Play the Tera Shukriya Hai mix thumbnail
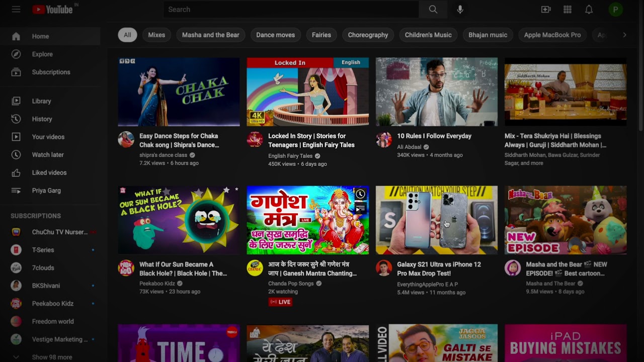 [566, 92]
